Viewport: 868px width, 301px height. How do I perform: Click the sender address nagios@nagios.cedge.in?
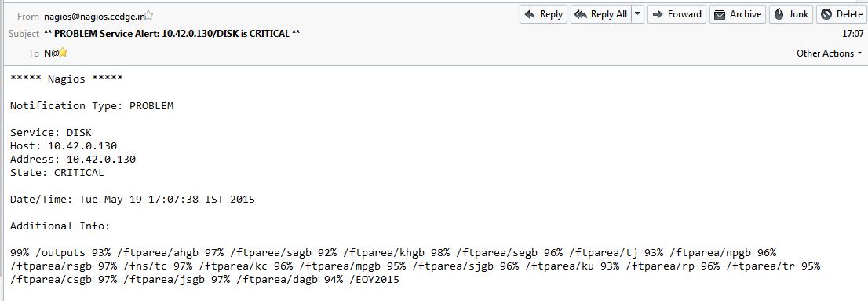[x=94, y=16]
